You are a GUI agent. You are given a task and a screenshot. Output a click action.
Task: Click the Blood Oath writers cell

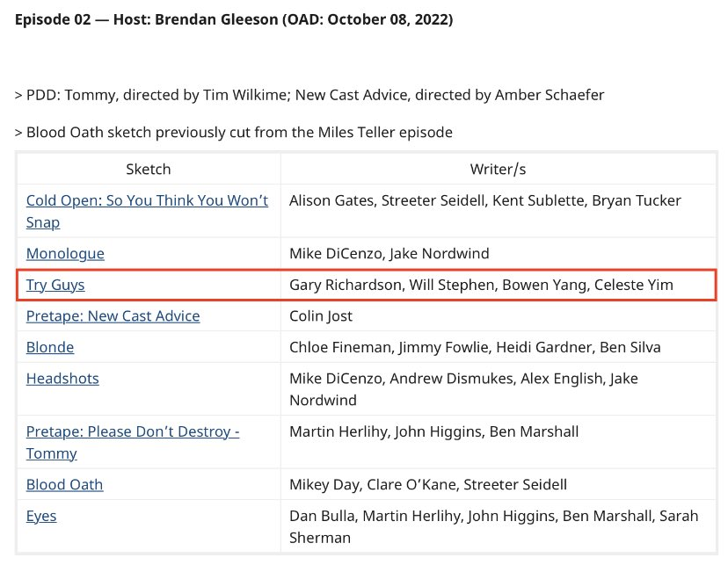[x=499, y=484]
